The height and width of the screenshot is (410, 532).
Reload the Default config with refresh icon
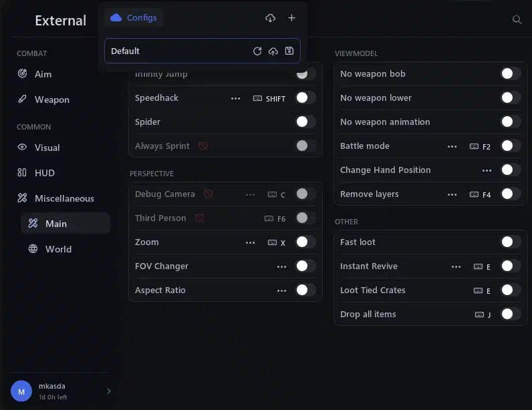pyautogui.click(x=257, y=51)
